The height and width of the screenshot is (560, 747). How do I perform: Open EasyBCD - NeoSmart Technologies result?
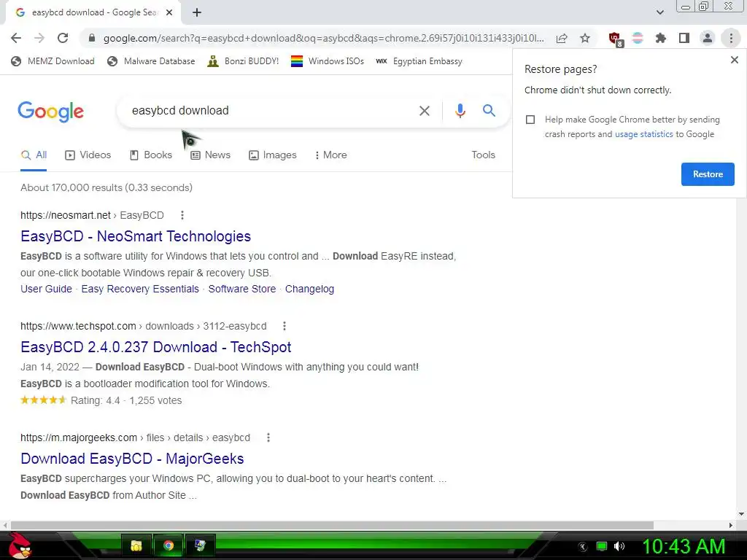click(x=136, y=236)
